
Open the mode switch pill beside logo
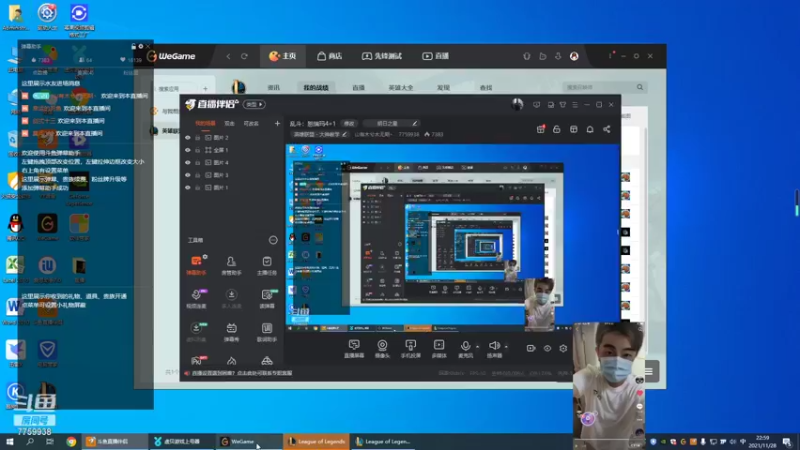click(x=254, y=105)
